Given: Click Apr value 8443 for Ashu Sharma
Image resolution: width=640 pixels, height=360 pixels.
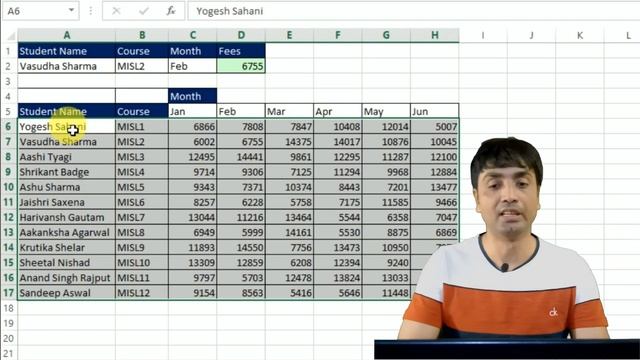Looking at the screenshot, I should pyautogui.click(x=338, y=187).
